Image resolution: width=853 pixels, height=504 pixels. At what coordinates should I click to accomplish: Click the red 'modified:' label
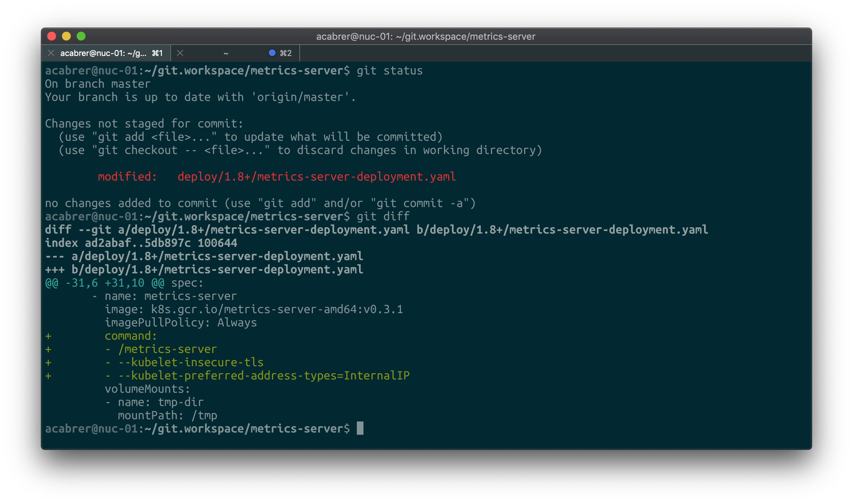point(127,176)
